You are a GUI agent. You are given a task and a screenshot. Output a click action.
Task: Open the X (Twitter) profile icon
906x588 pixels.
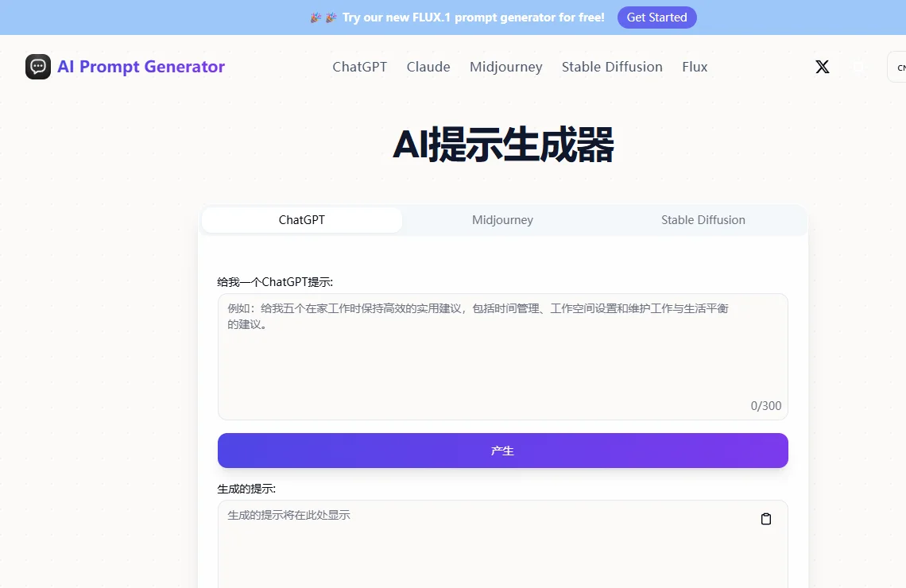(823, 67)
